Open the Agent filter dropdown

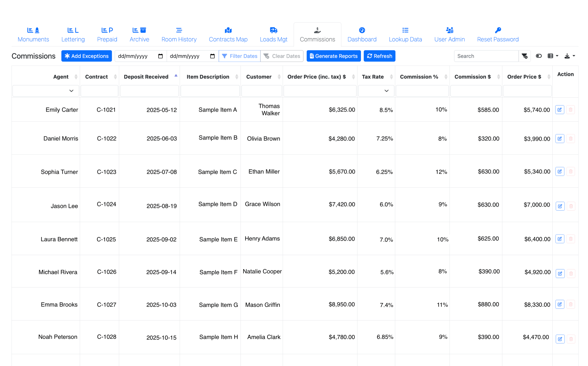pyautogui.click(x=71, y=91)
